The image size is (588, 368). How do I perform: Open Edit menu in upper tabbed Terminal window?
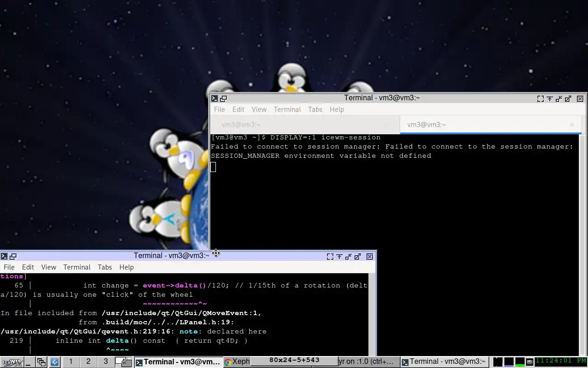point(238,109)
